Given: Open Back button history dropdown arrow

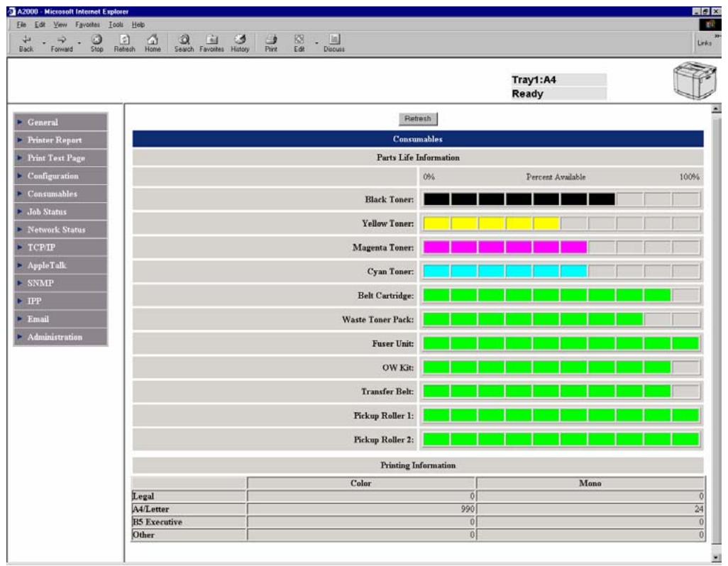Looking at the screenshot, I should pos(44,43).
